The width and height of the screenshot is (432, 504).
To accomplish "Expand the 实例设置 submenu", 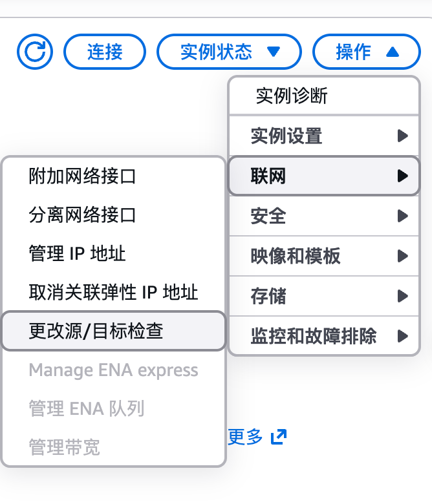I will (324, 136).
